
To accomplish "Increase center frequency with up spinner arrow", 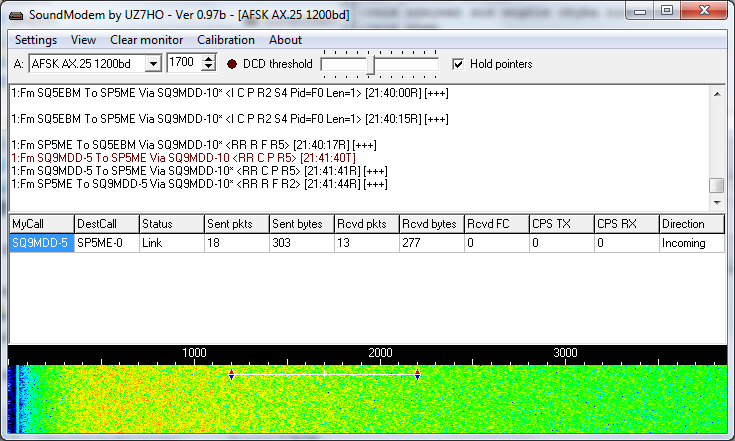I will point(208,59).
